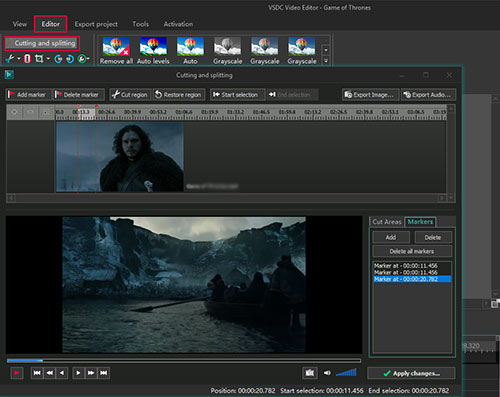500x397 pixels.
Task: Click the video clip thumbnail in the timeline
Action: (120, 157)
